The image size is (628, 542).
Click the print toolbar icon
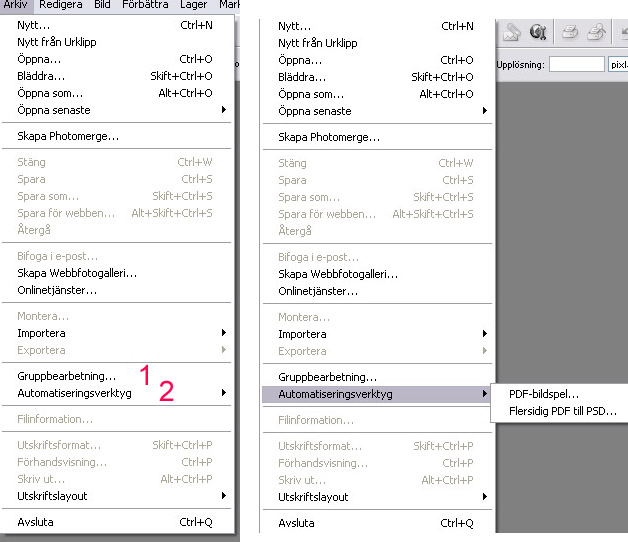pos(570,32)
